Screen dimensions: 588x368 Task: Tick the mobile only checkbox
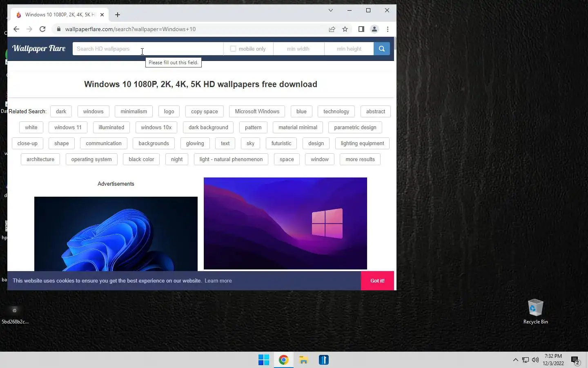click(233, 49)
